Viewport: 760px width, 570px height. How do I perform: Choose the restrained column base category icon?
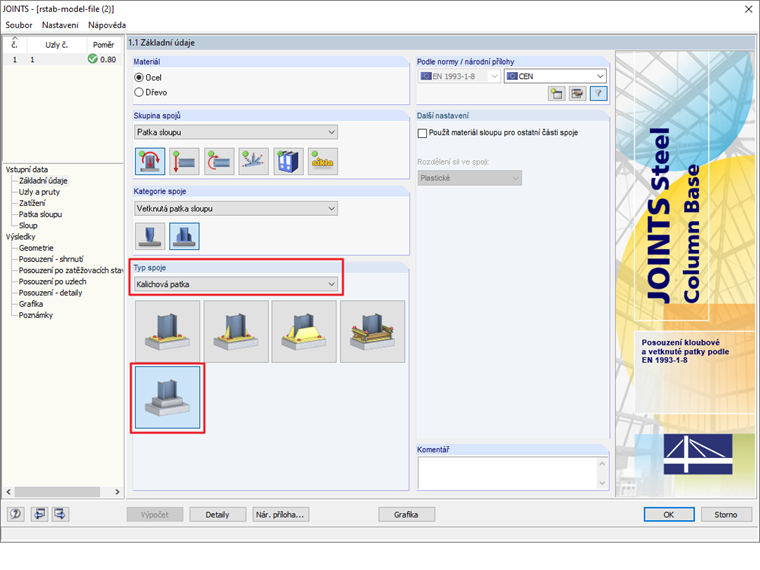coord(184,236)
